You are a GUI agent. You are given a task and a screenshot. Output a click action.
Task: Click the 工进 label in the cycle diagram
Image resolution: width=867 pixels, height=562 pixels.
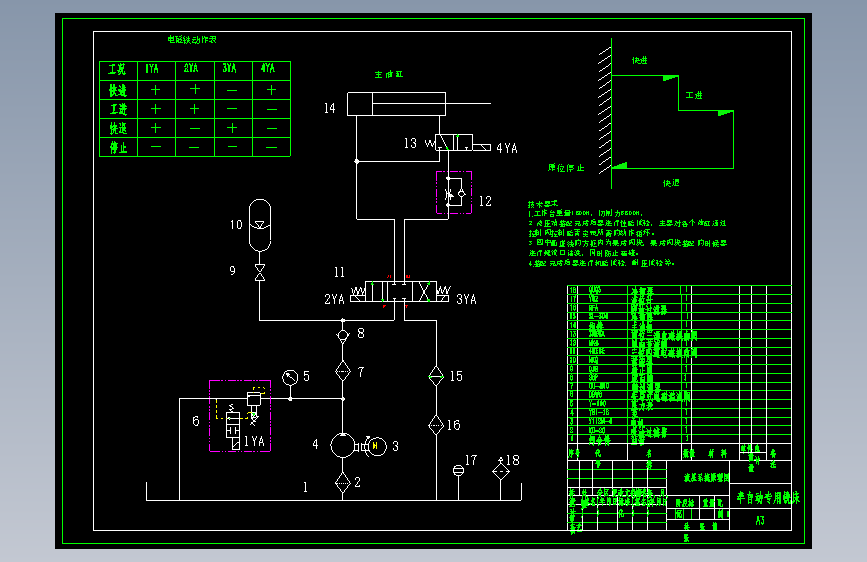click(x=694, y=95)
